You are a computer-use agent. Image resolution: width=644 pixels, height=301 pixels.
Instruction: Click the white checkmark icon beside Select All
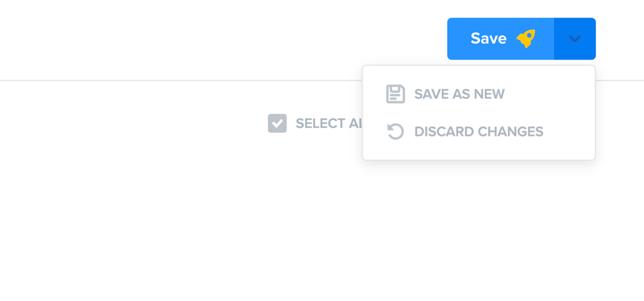[x=277, y=123]
